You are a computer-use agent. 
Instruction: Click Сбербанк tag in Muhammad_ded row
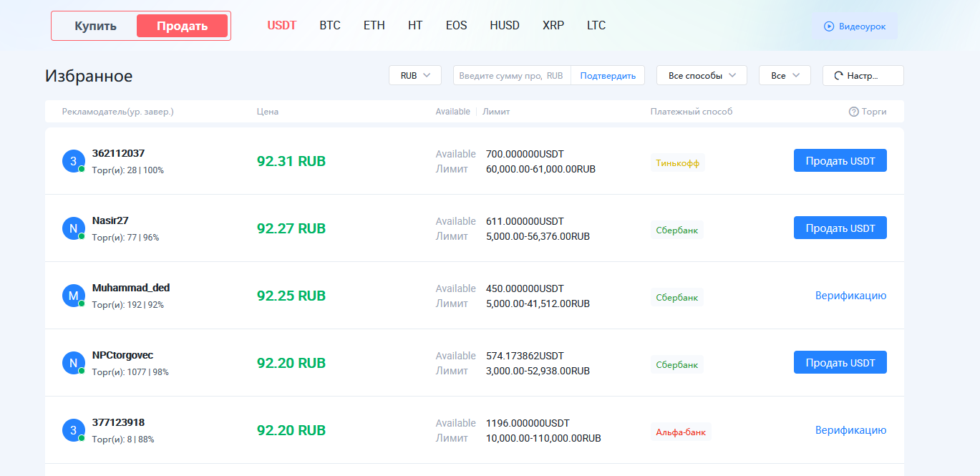click(x=677, y=298)
